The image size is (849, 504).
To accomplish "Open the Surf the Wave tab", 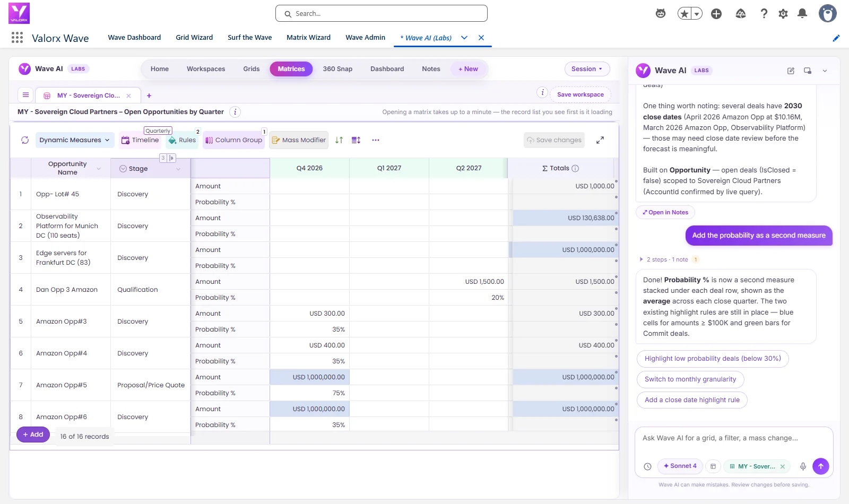I will pos(250,38).
